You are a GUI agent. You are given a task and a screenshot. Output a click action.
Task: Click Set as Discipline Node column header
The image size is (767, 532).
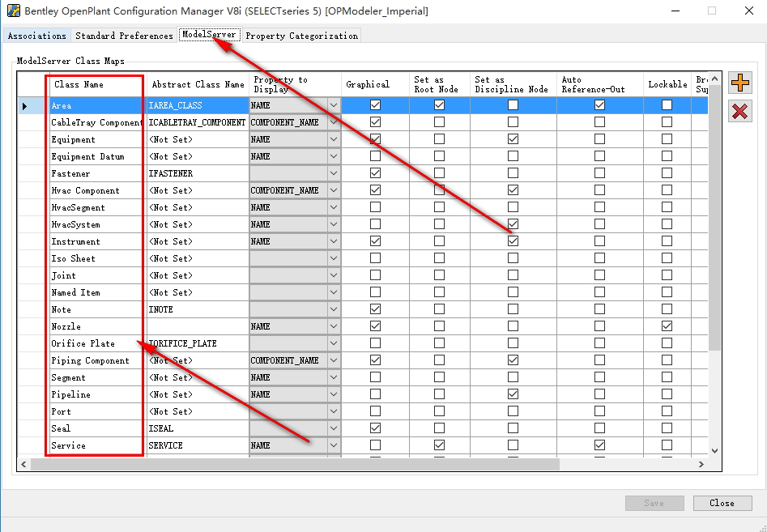tap(513, 84)
